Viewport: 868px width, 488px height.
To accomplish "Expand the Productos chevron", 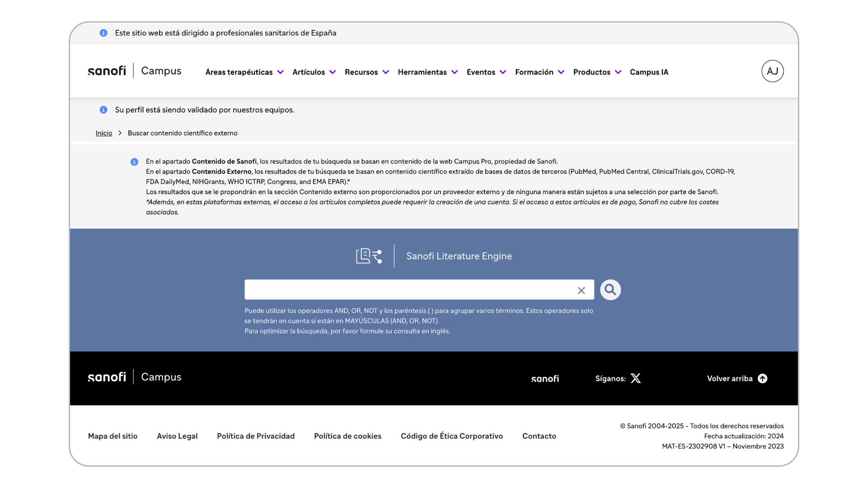I will (x=618, y=72).
